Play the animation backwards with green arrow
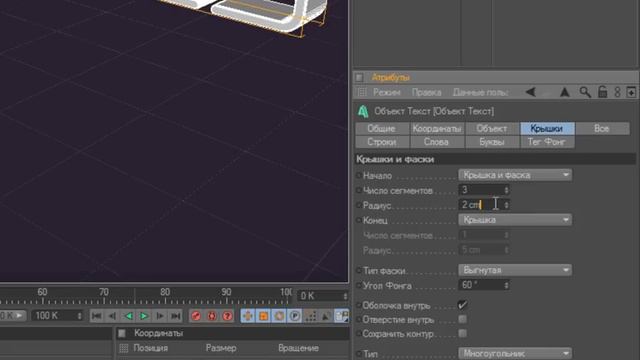This screenshot has height=360, width=640. [128, 316]
